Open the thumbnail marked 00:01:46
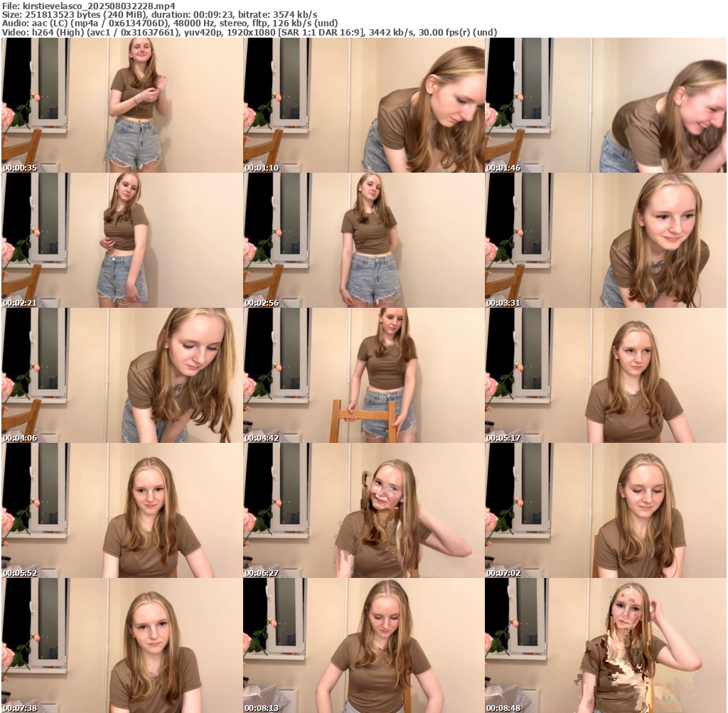Viewport: 728px width, 713px height. click(x=606, y=104)
